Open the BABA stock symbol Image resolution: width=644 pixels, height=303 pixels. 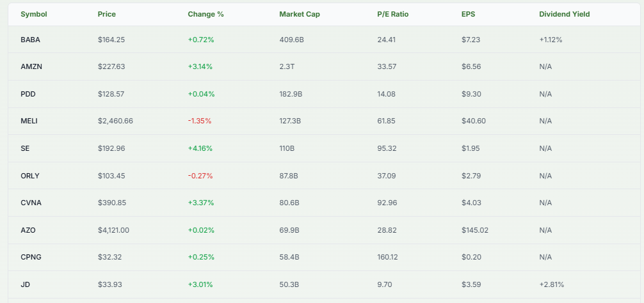[x=31, y=40]
